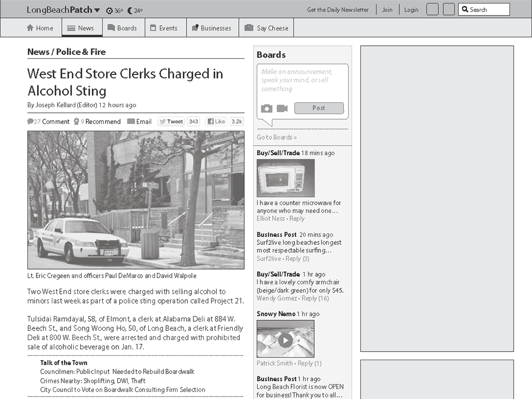This screenshot has width=532, height=399.
Task: Click Get the Daily Newsletter link
Action: click(338, 10)
